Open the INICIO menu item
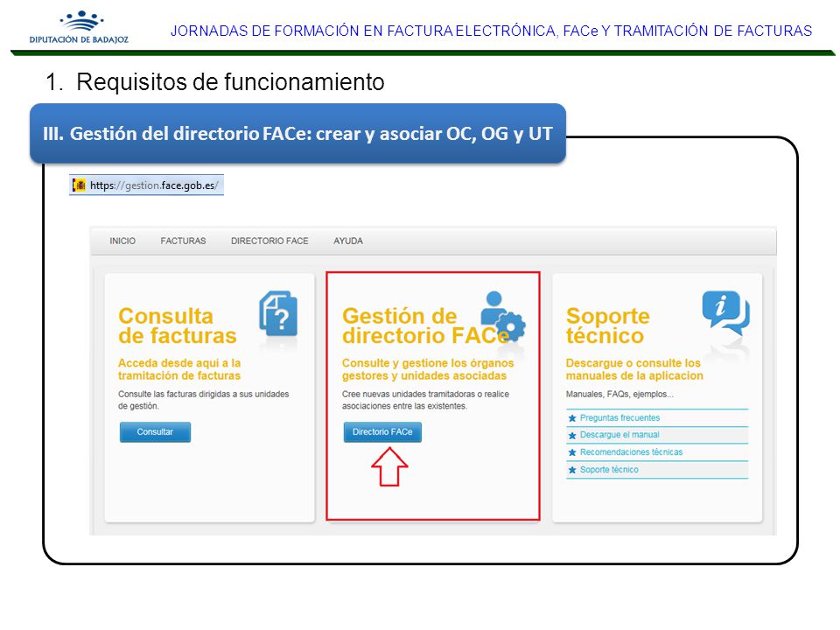 point(122,241)
